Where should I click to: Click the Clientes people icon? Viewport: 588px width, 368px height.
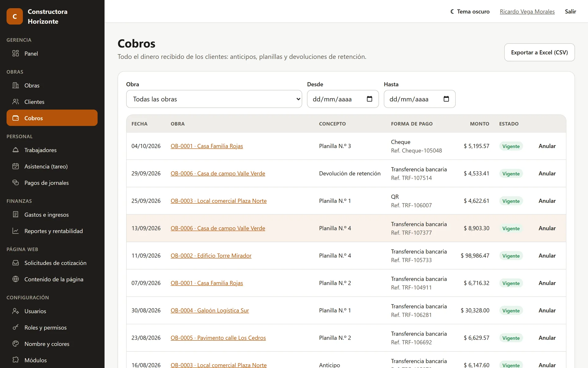16,102
